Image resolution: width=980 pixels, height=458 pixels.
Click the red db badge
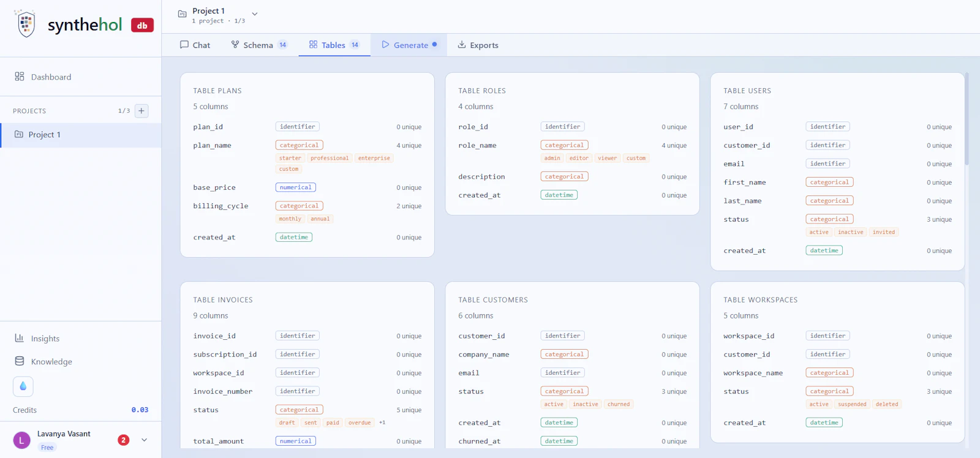click(142, 25)
